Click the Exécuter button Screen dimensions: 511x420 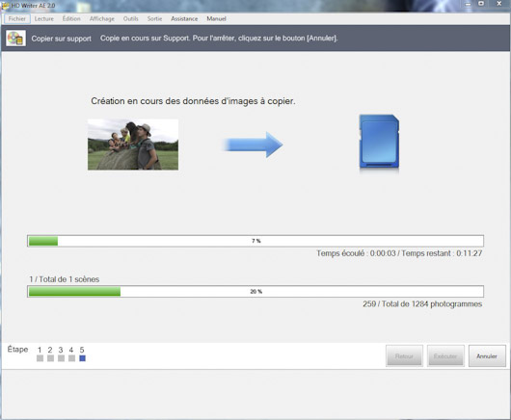click(x=445, y=356)
